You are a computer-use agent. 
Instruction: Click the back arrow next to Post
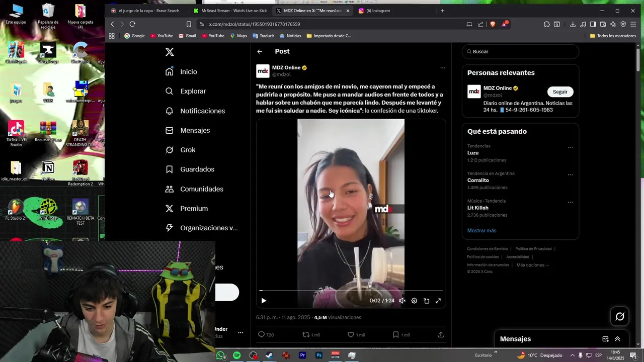[x=260, y=51]
